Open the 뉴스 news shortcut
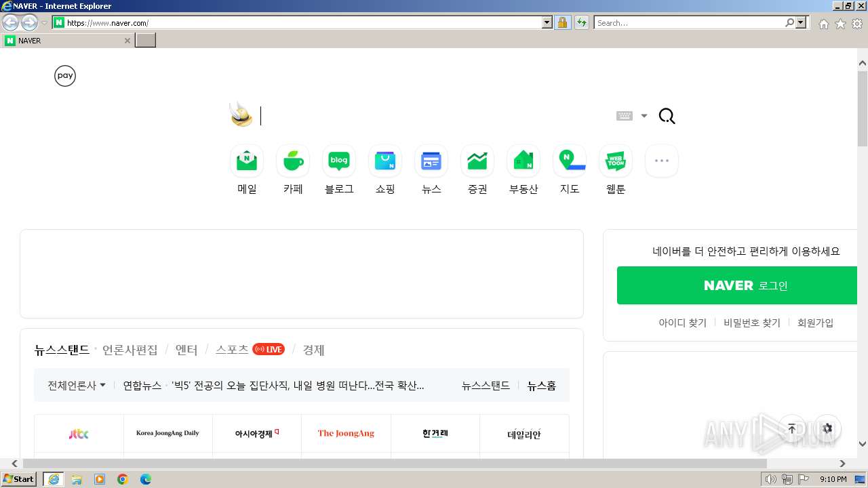The image size is (868, 488). click(431, 169)
